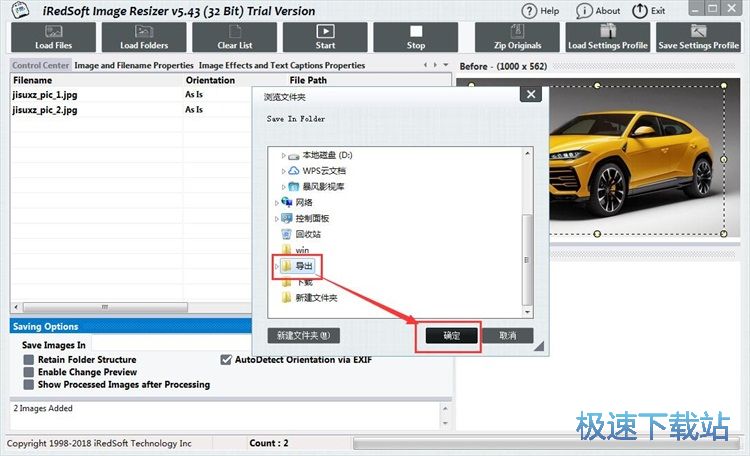The width and height of the screenshot is (750, 456).
Task: Open the About info icon
Action: [x=584, y=11]
